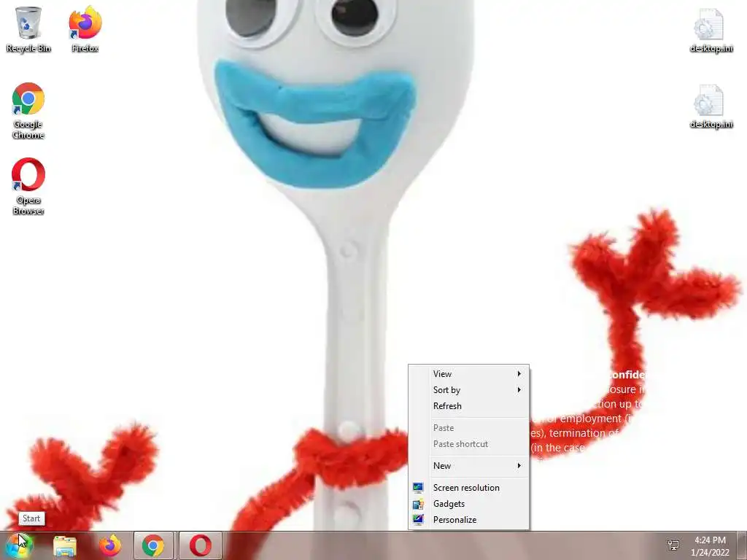The height and width of the screenshot is (560, 747).
Task: Select the upper desktop.ini file icon
Action: (711, 31)
